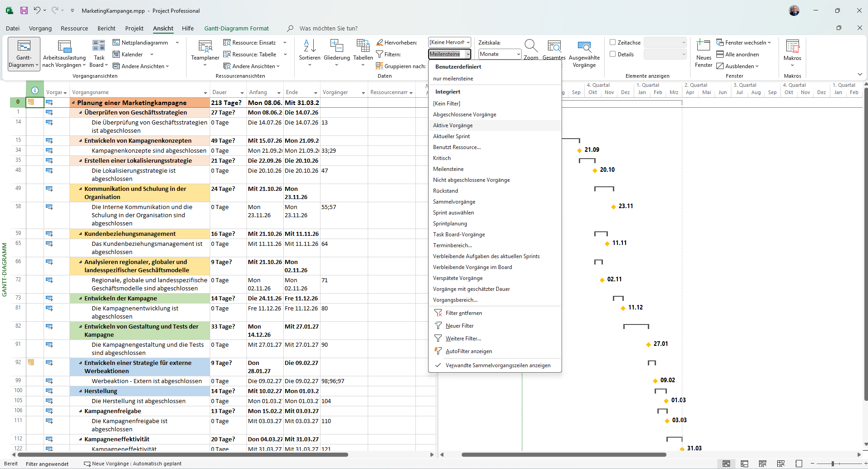Enable the Details checkbox

pos(612,54)
